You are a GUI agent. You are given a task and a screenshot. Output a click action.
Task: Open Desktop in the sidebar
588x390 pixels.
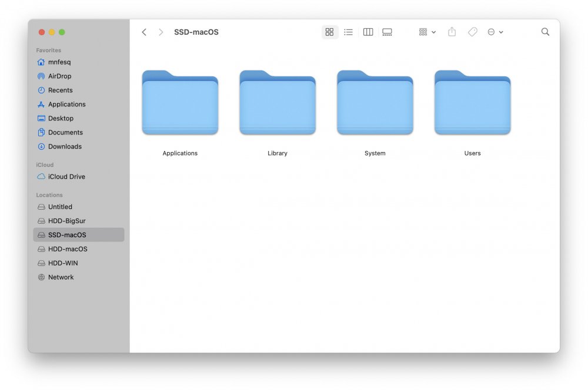coord(79,118)
